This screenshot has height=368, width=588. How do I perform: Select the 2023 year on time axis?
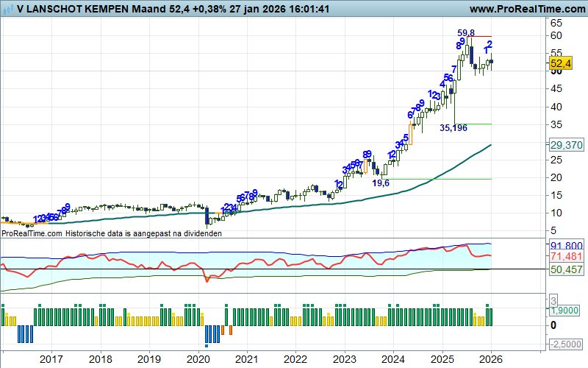click(x=344, y=359)
